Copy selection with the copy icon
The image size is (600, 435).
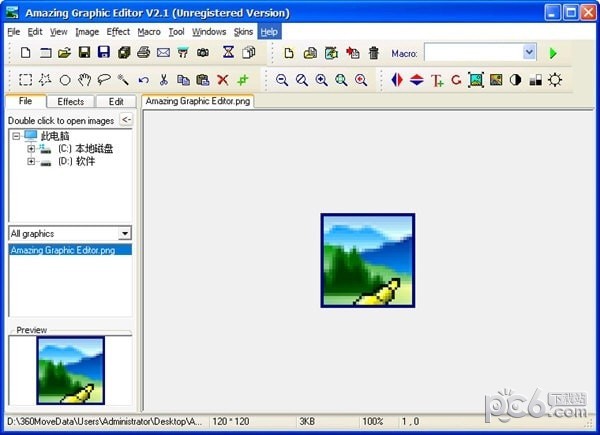coord(183,80)
